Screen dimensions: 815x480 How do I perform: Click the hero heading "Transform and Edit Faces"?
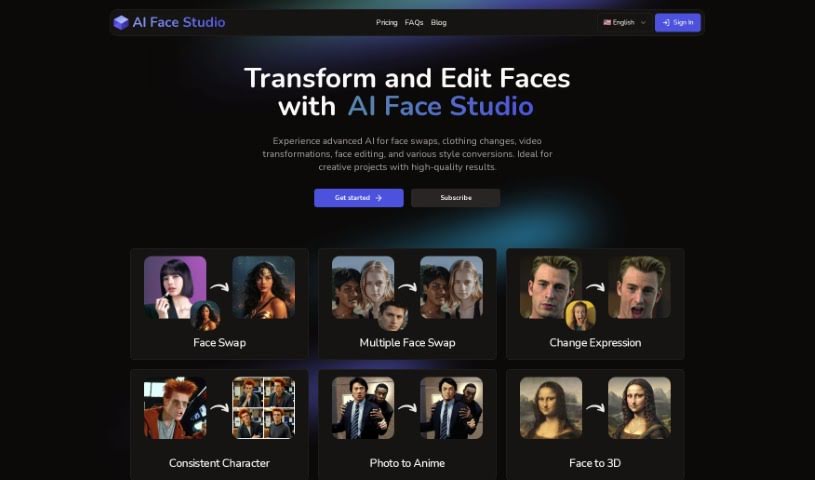[407, 79]
